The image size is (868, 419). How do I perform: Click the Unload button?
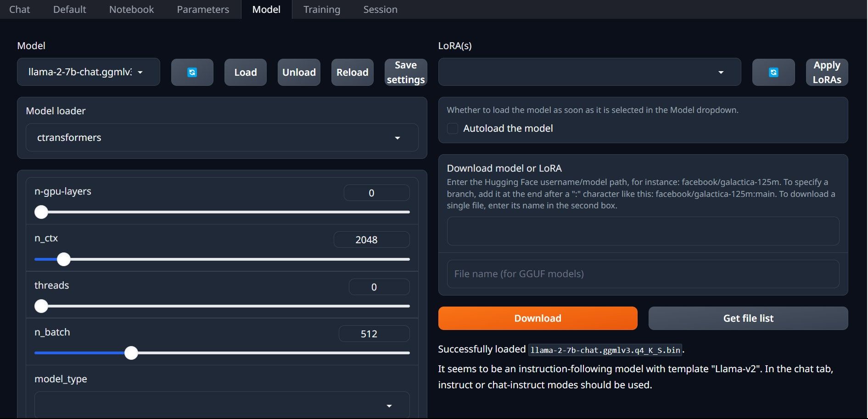[x=298, y=72]
